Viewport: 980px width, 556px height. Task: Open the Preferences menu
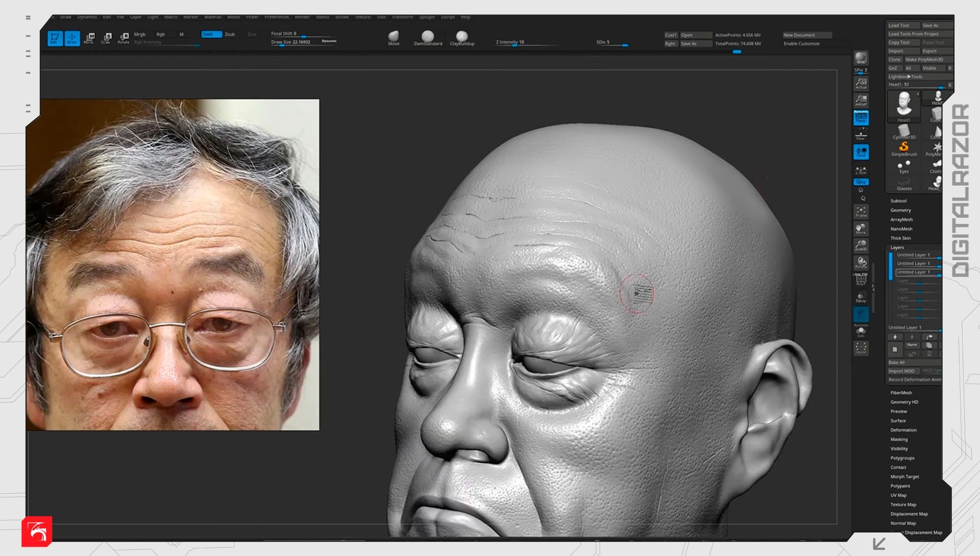276,17
